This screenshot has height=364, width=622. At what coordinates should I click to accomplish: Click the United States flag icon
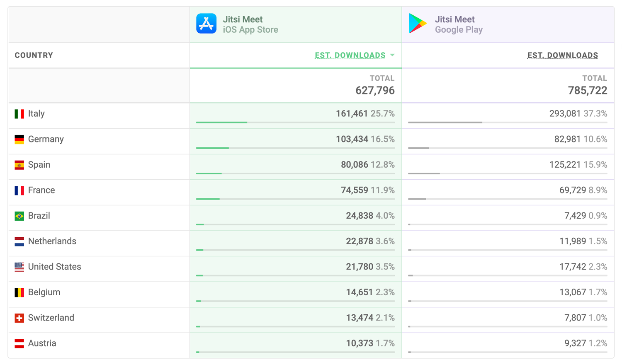click(x=19, y=267)
